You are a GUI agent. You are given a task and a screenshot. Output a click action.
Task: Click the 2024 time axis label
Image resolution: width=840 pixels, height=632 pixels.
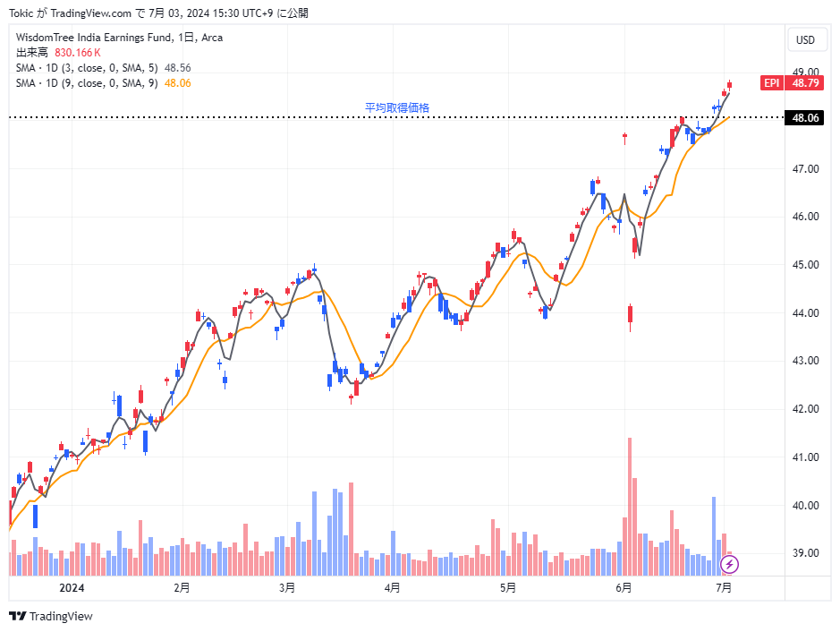click(72, 588)
